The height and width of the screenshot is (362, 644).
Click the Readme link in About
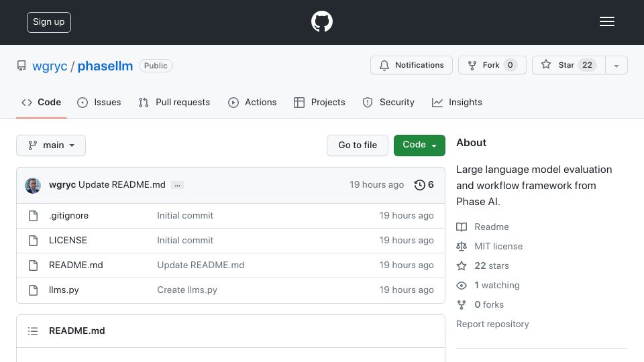[x=482, y=227]
